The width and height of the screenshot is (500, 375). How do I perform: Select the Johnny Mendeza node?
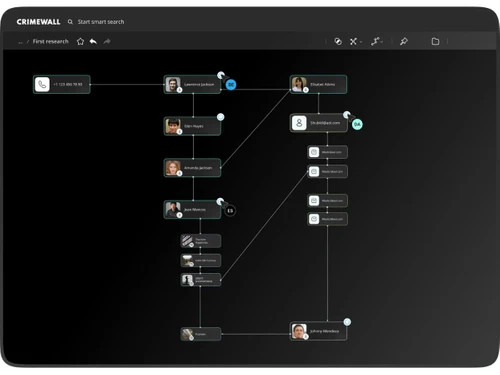[x=318, y=331]
